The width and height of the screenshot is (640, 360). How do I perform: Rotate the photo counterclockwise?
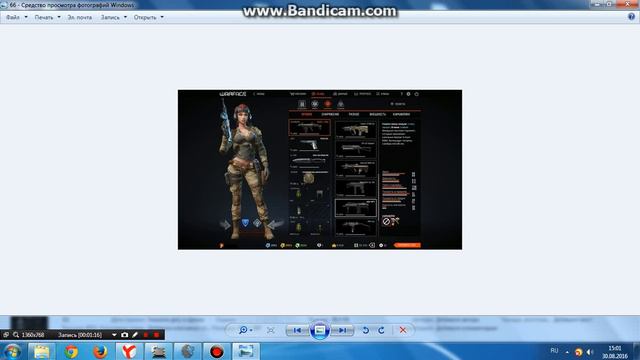tap(366, 330)
